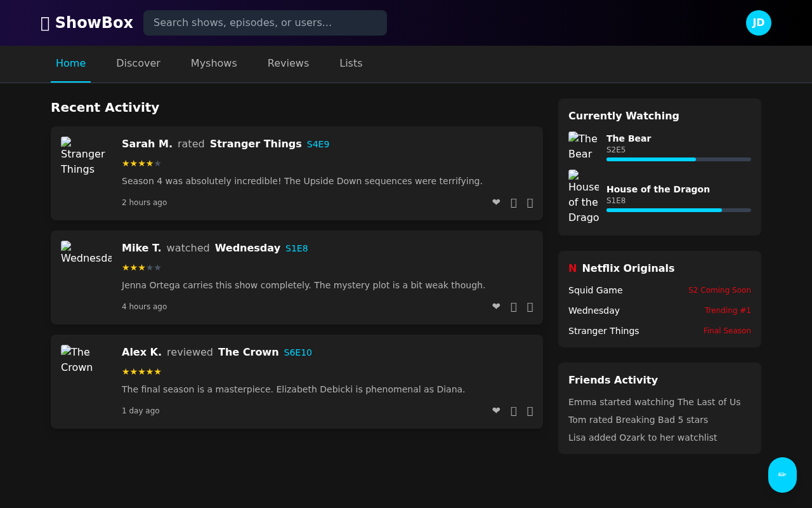Like Sarah M.'s Stranger Things review
The width and height of the screenshot is (812, 508).
(496, 203)
